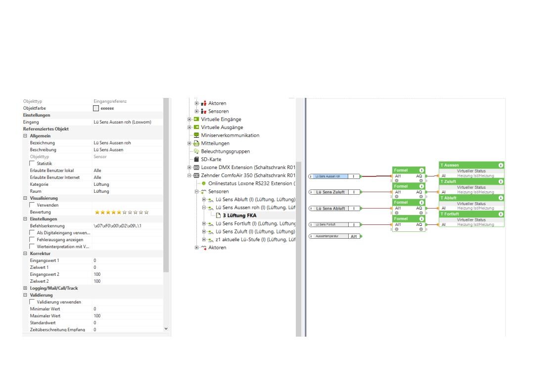Click the Zehnder ComfoAir 350 device icon

(x=196, y=175)
